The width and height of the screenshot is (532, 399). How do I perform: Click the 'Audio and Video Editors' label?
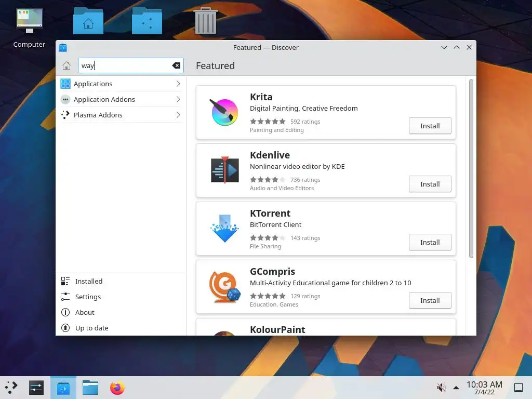pyautogui.click(x=282, y=188)
